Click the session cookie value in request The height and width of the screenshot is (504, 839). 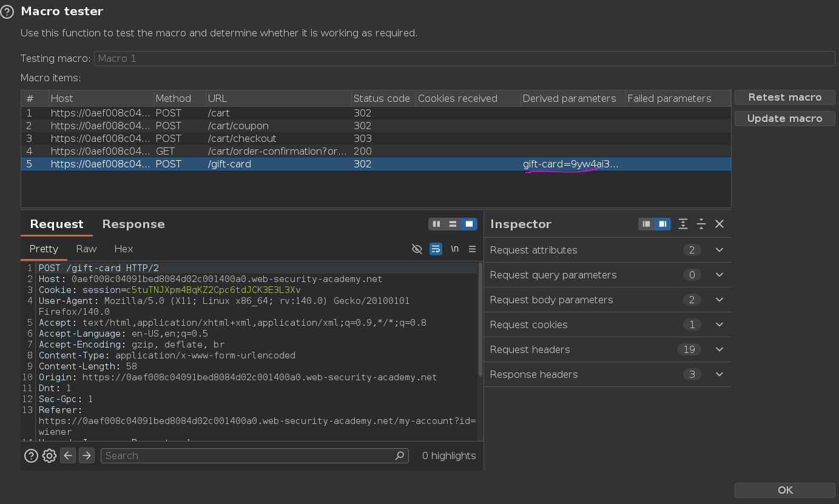click(x=213, y=290)
